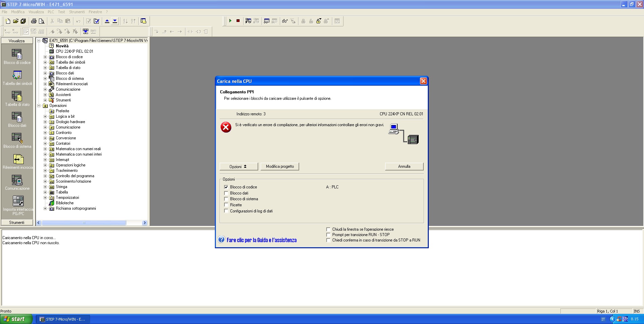This screenshot has height=324, width=644.
Task: Collapse the Operazioni tree node
Action: pos(39,106)
